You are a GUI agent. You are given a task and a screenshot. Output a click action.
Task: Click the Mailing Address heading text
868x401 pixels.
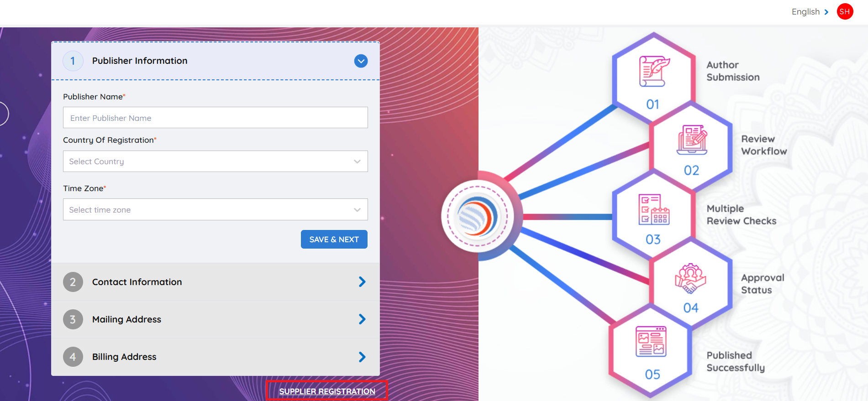(126, 319)
